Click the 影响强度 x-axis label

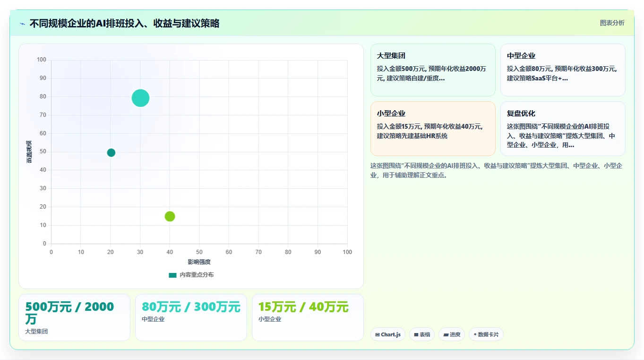(199, 262)
